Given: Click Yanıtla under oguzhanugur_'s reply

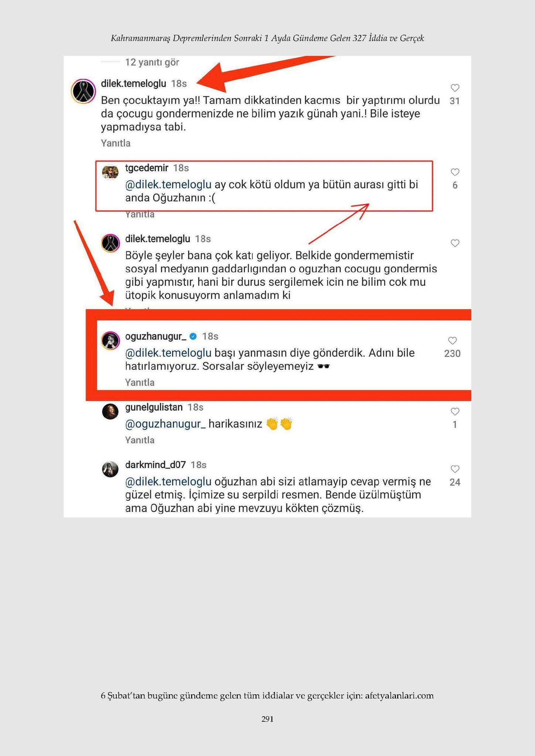Looking at the screenshot, I should pos(140,382).
